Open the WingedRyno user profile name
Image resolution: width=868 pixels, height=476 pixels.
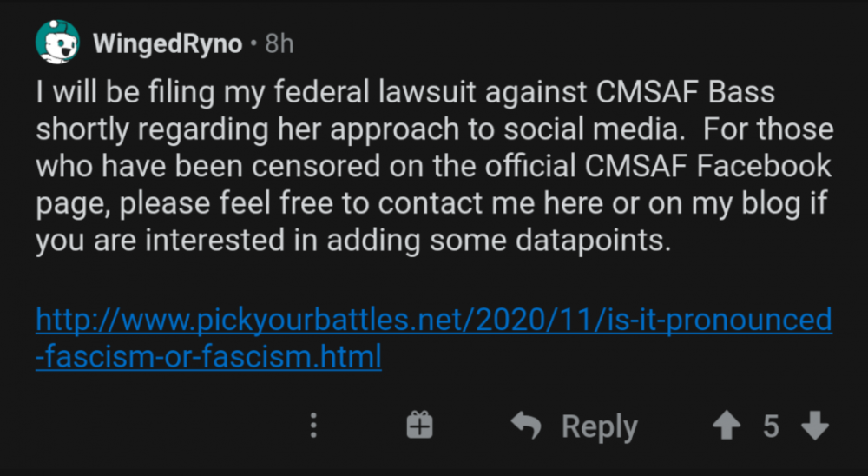pyautogui.click(x=168, y=43)
